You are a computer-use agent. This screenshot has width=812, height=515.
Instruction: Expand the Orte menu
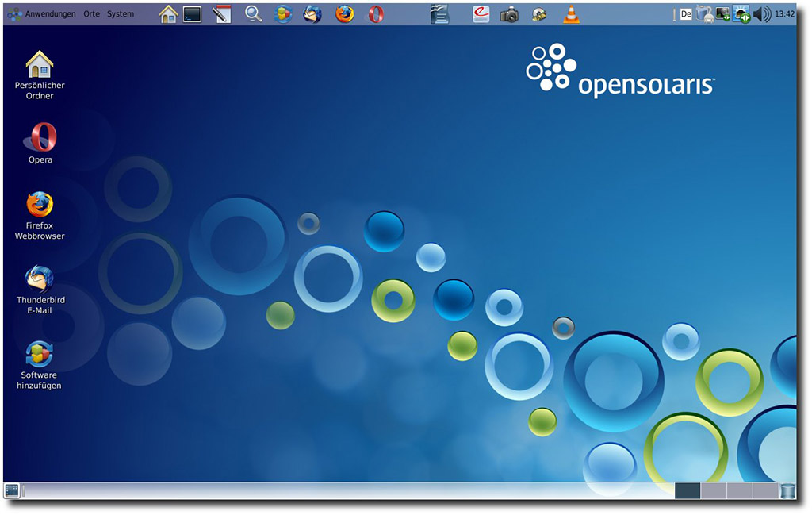[90, 13]
